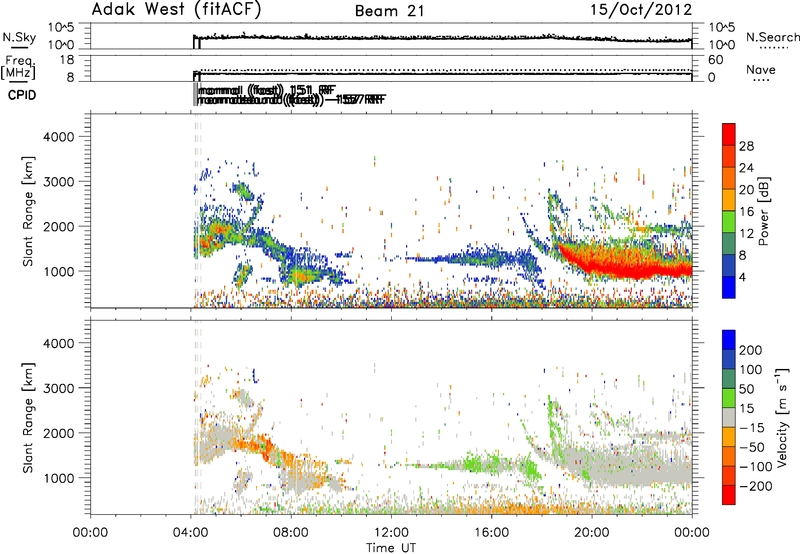The width and height of the screenshot is (800, 554).
Task: Click the '3000' range tick in the velocity panel
Action: [58, 388]
